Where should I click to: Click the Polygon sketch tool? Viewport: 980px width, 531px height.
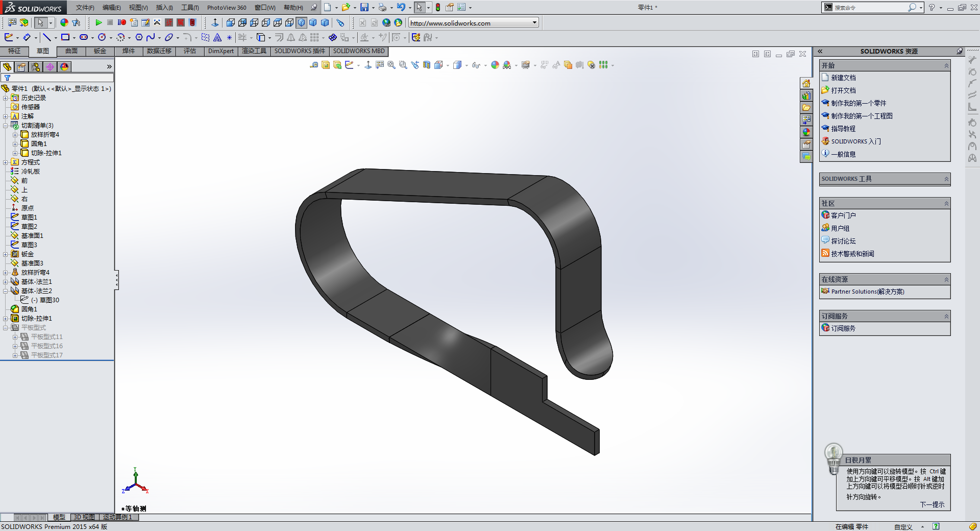[139, 37]
